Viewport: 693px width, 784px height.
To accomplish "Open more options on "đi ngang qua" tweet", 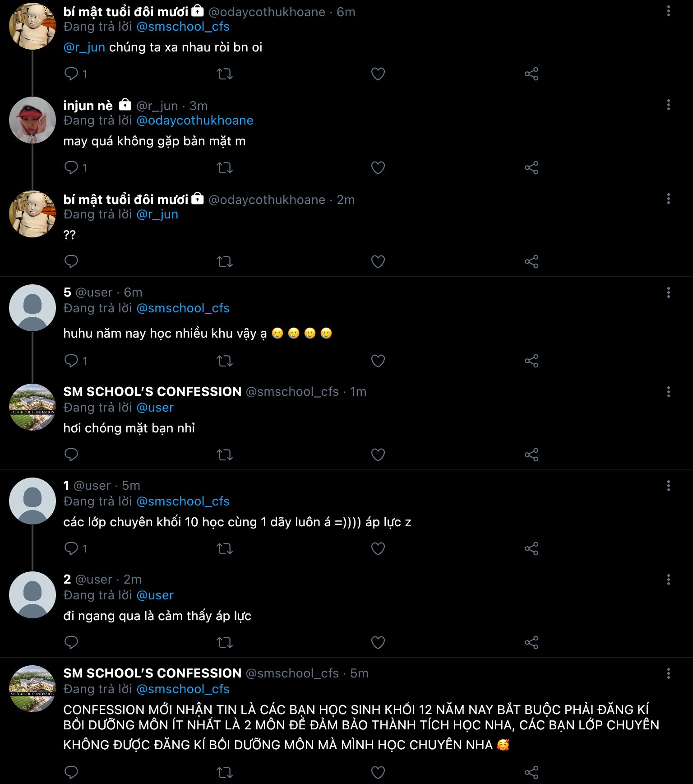I will click(668, 579).
